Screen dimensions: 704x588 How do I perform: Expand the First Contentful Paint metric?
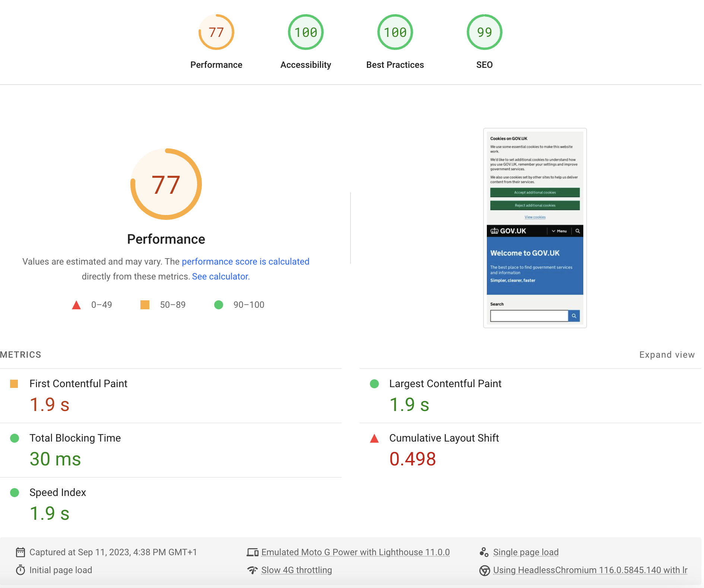(78, 383)
